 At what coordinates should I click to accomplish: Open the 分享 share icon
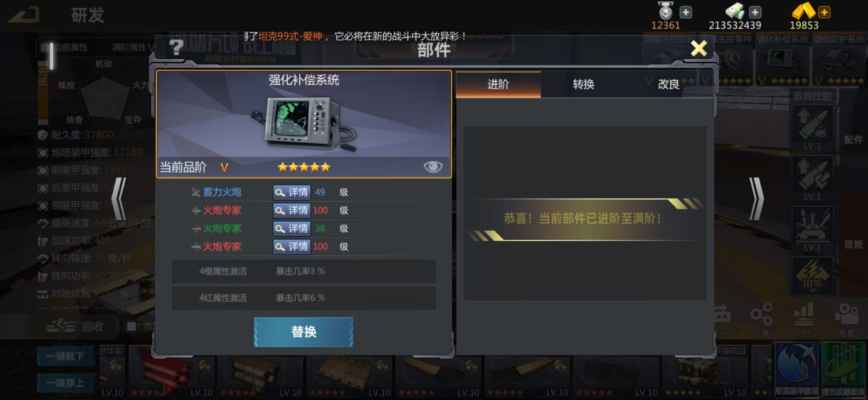coord(761,320)
